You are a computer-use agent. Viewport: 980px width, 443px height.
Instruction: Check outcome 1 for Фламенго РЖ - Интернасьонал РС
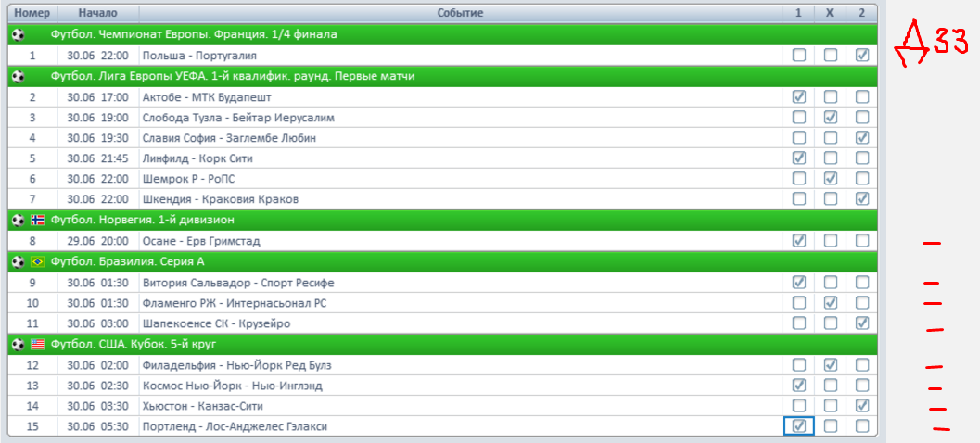[x=799, y=303]
